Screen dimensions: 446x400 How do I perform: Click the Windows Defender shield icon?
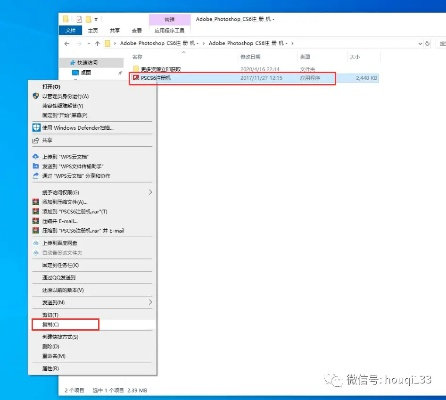pos(36,128)
